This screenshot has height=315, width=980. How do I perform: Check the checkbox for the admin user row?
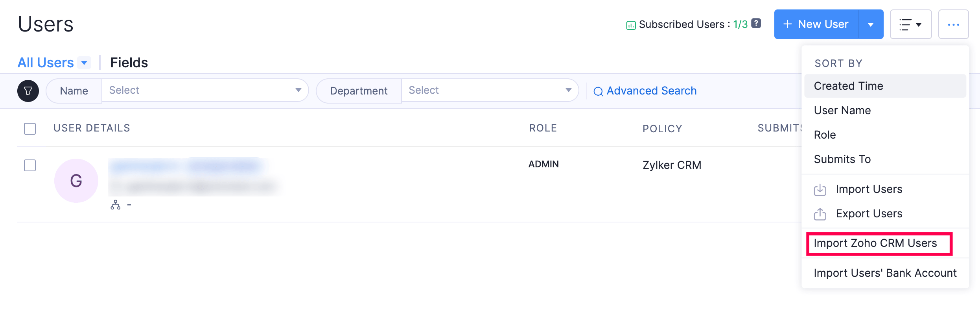(29, 165)
